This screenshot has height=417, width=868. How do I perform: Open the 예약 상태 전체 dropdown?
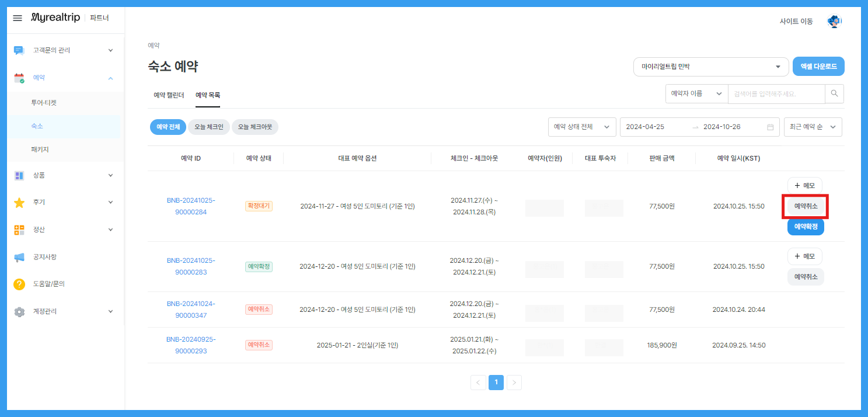point(581,127)
